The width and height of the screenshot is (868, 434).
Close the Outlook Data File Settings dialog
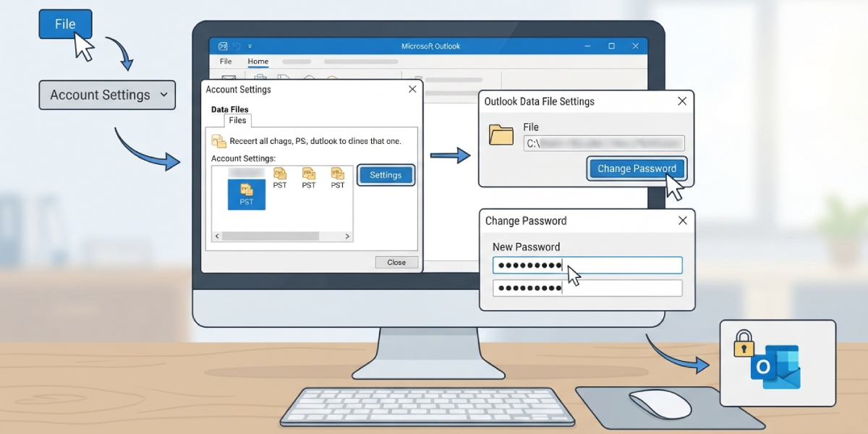pyautogui.click(x=682, y=101)
